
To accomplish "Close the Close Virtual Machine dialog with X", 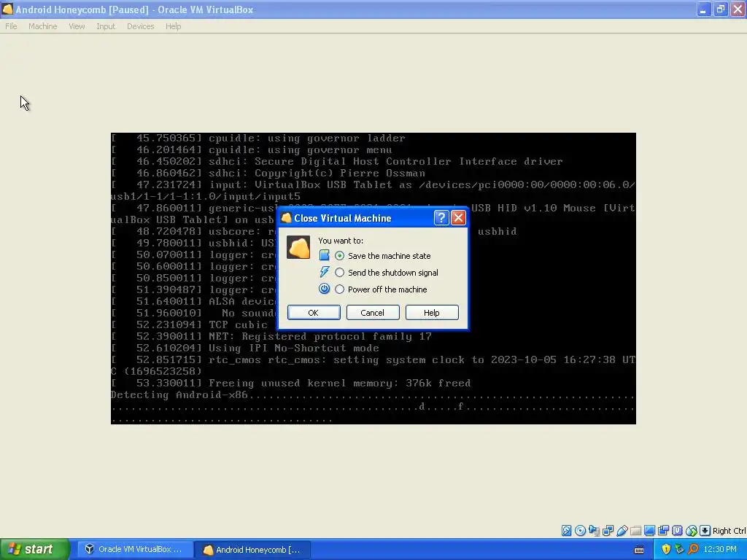I will (458, 217).
